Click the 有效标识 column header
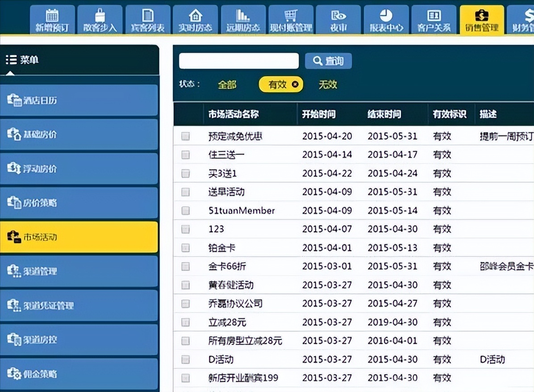The width and height of the screenshot is (534, 392). point(450,114)
